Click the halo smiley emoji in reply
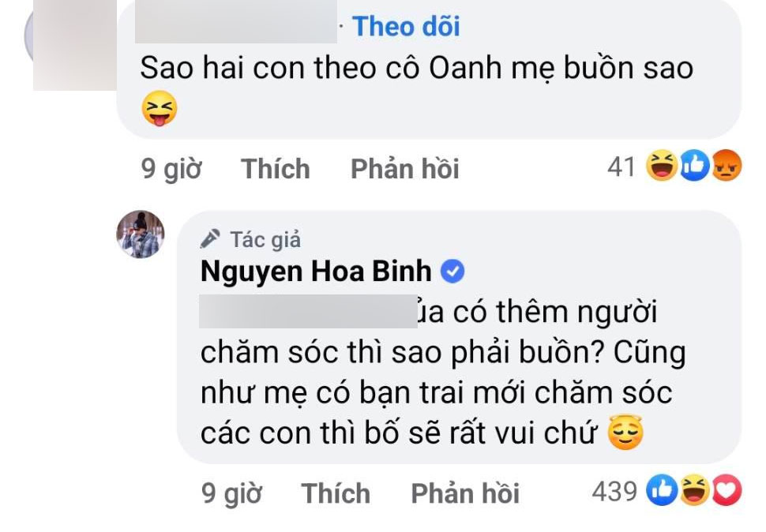This screenshot has height=532, width=766. (626, 433)
